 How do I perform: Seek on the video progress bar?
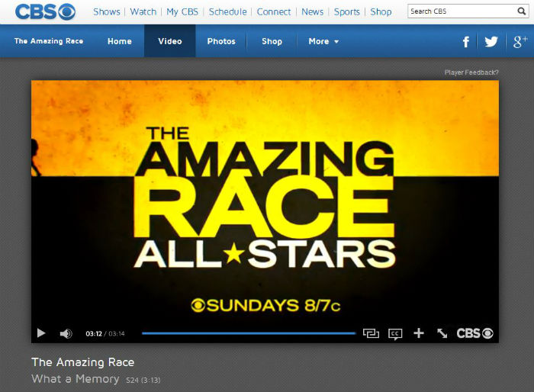(x=249, y=333)
